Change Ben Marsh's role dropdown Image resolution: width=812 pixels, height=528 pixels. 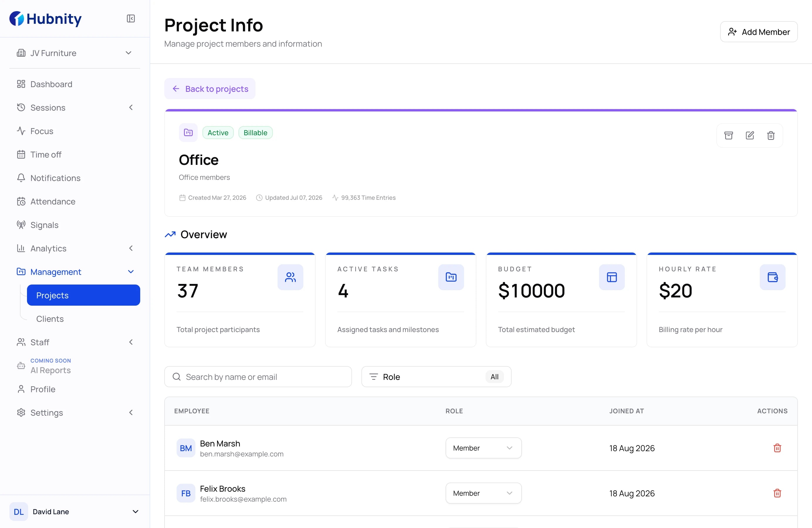tap(483, 448)
